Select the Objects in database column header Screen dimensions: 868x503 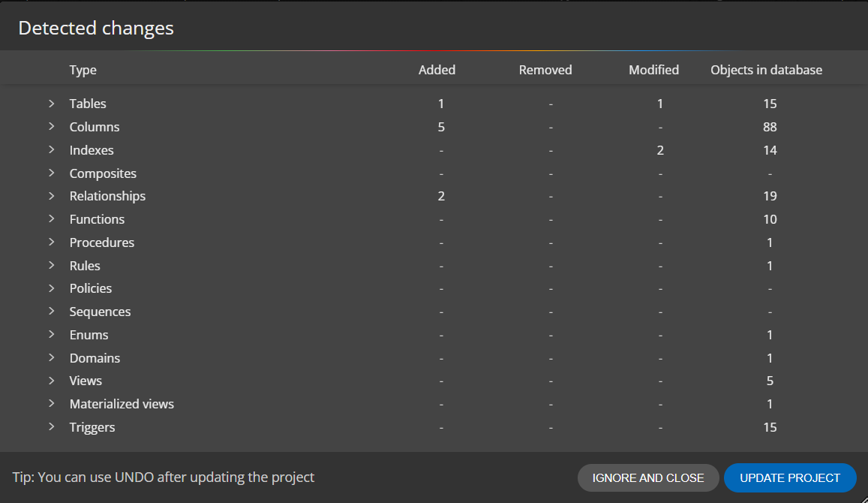pyautogui.click(x=766, y=70)
